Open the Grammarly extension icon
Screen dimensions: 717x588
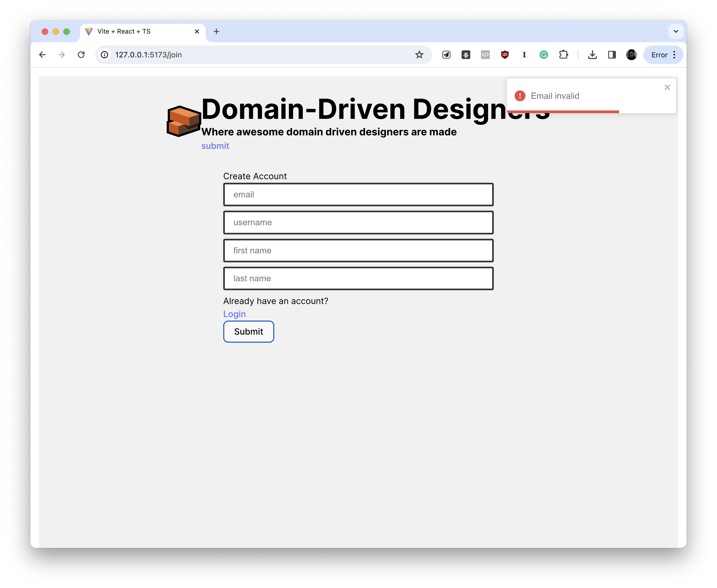click(x=544, y=55)
